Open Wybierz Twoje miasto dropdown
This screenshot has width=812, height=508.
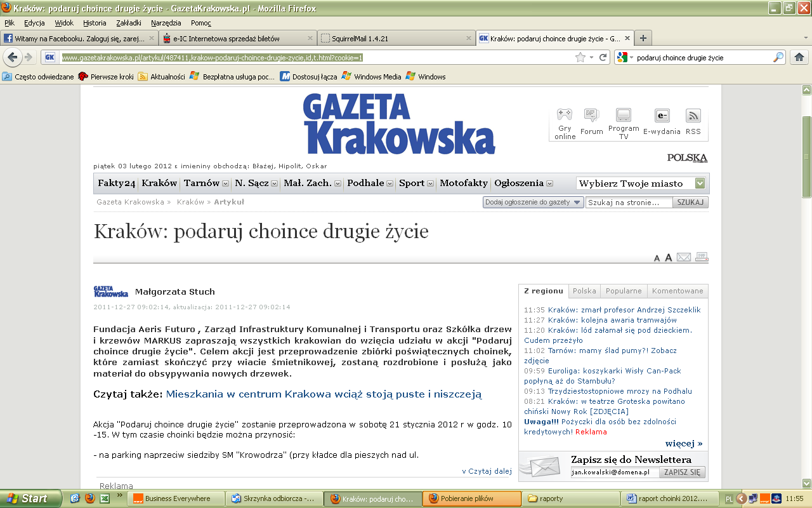click(641, 184)
